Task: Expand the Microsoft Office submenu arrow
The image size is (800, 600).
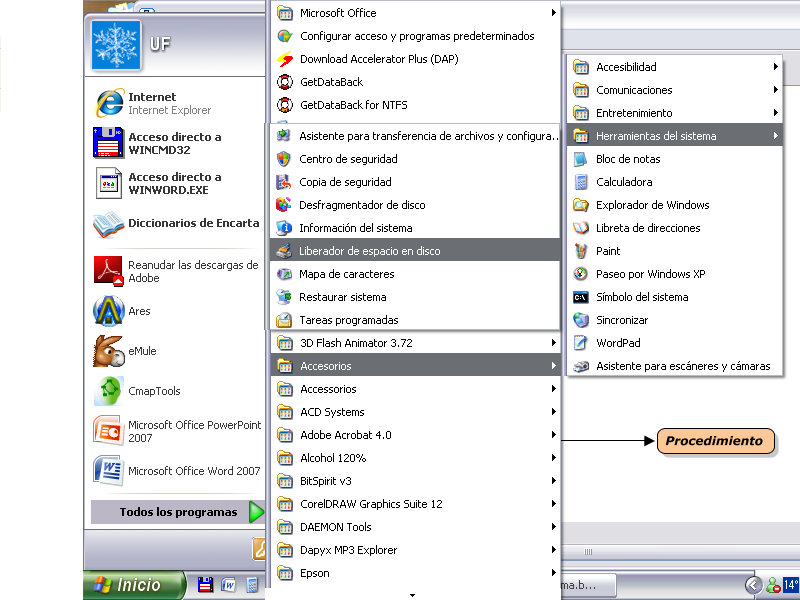Action: [x=553, y=13]
